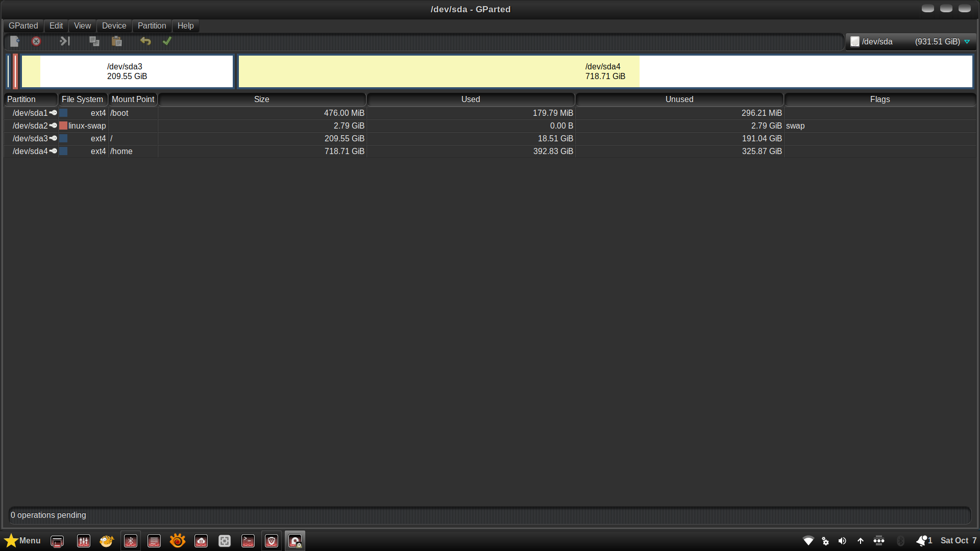The width and height of the screenshot is (980, 551).
Task: Open the Partition menu
Action: click(x=152, y=26)
